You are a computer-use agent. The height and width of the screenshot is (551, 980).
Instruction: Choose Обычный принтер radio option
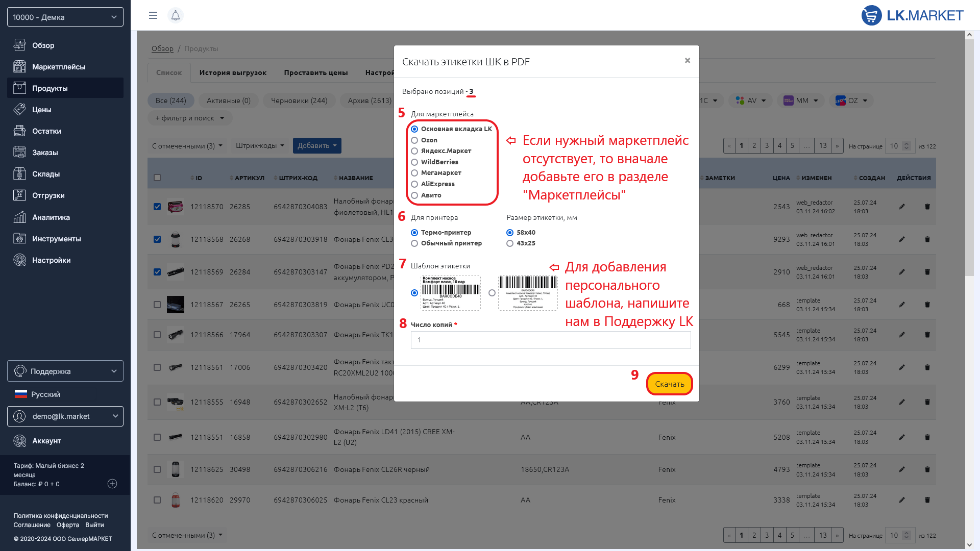(414, 243)
